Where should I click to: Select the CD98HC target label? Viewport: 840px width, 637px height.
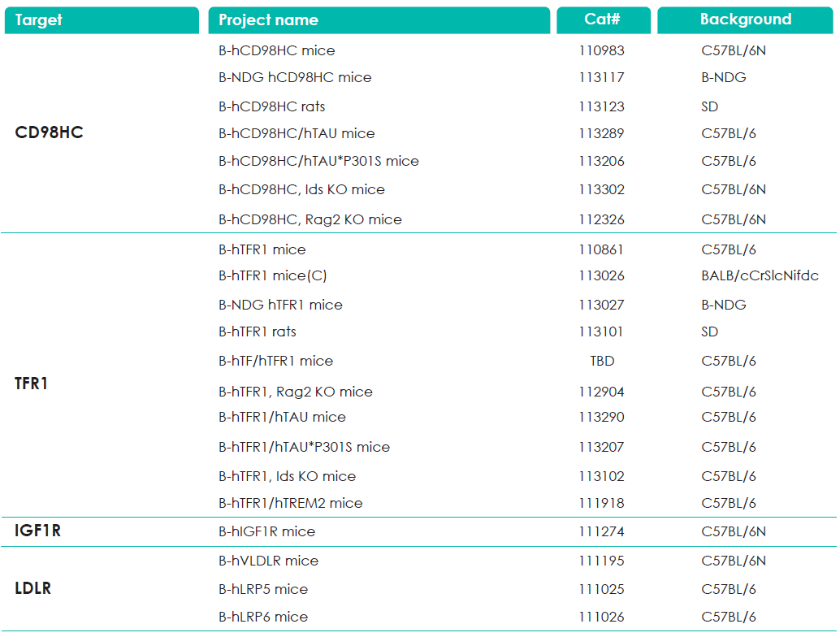[x=49, y=132]
